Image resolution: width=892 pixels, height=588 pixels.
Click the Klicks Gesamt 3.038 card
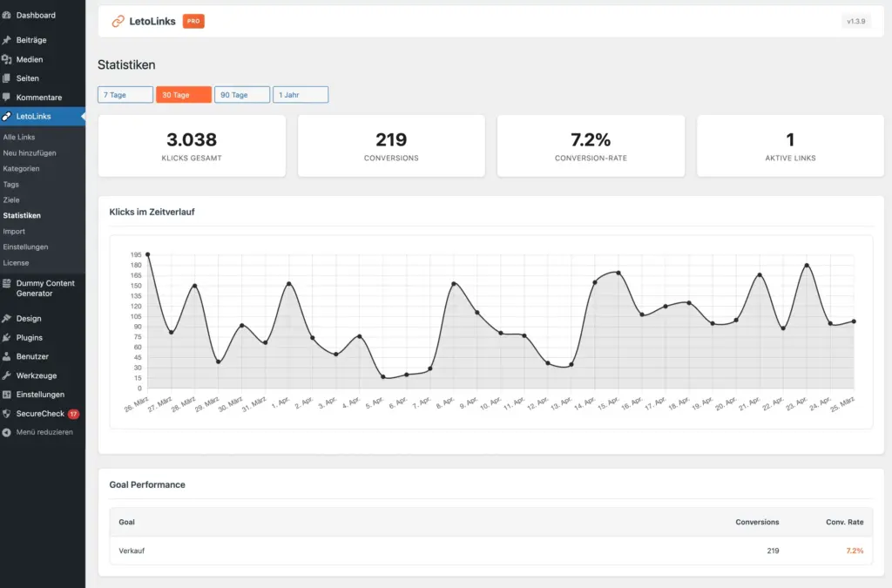[192, 146]
